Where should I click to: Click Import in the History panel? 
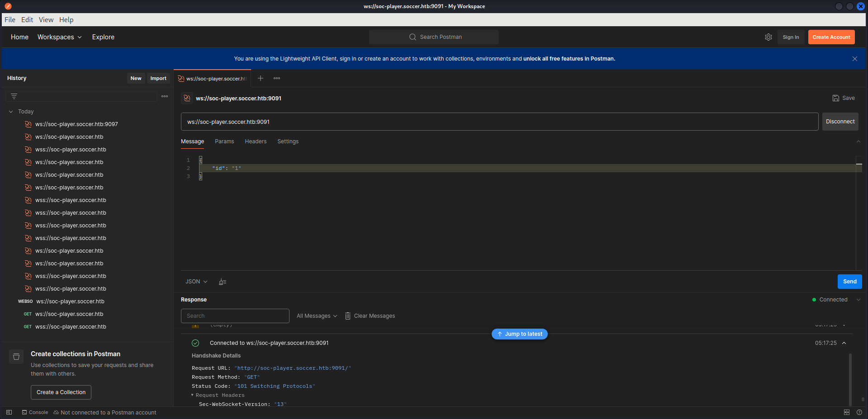(x=158, y=78)
